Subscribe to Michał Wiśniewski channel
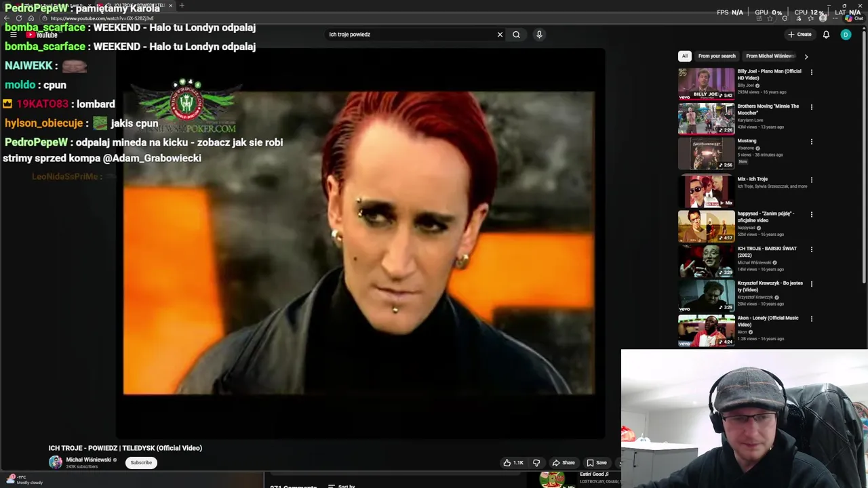Image resolution: width=868 pixels, height=488 pixels. [x=141, y=463]
